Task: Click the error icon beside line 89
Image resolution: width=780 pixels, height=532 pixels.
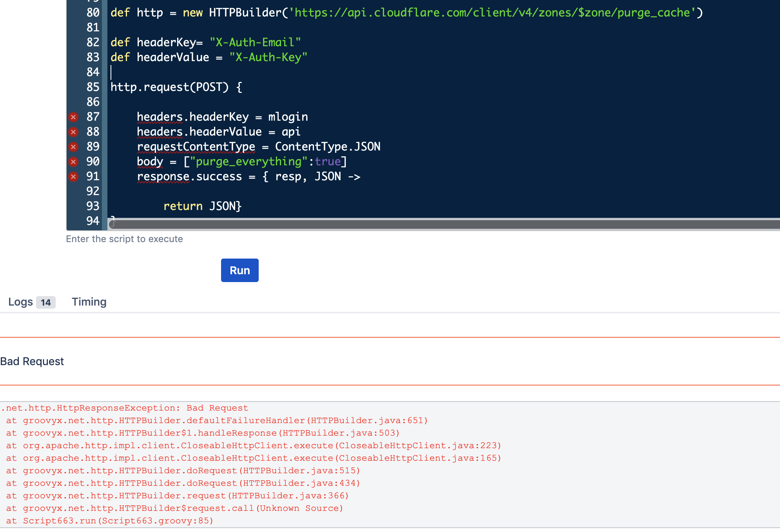Action: pos(73,147)
